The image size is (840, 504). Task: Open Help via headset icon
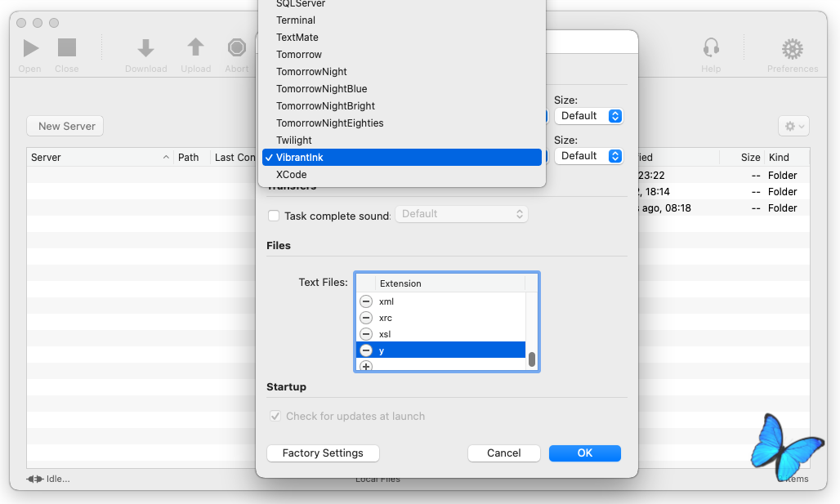711,47
